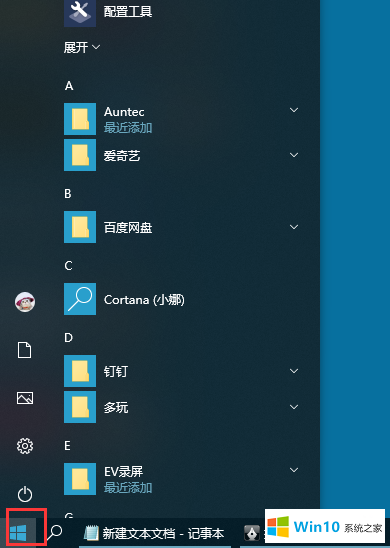Jump via the letter A header
390x548 pixels.
[69, 86]
